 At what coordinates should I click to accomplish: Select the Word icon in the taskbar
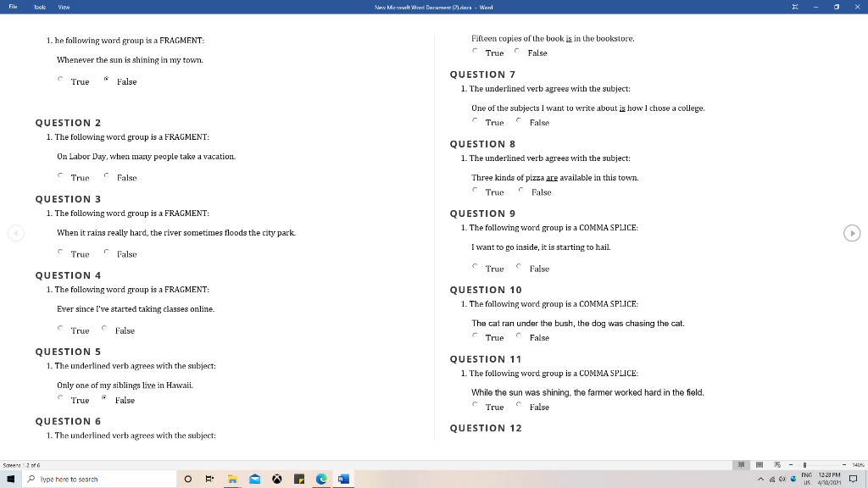[x=342, y=479]
